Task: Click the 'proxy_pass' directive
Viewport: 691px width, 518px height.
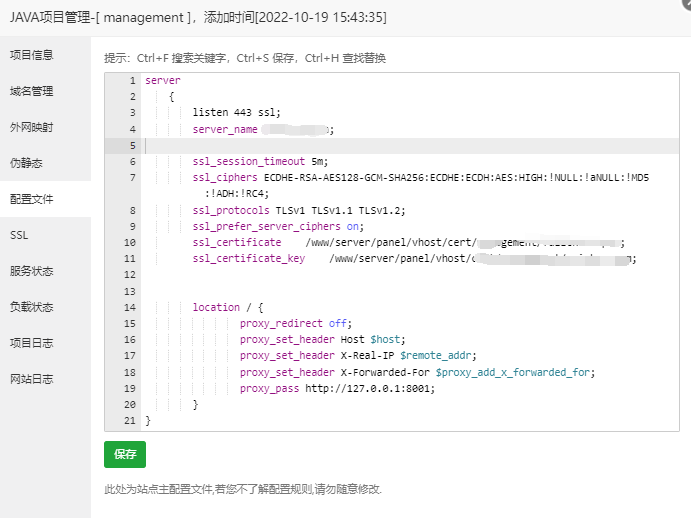Action: pos(269,388)
